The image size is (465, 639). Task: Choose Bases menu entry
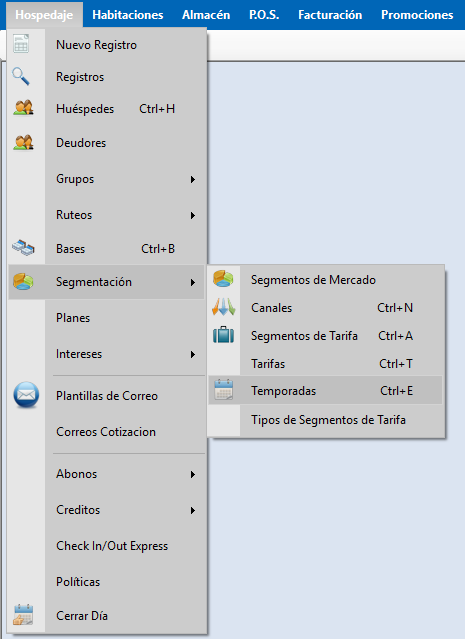pos(106,249)
